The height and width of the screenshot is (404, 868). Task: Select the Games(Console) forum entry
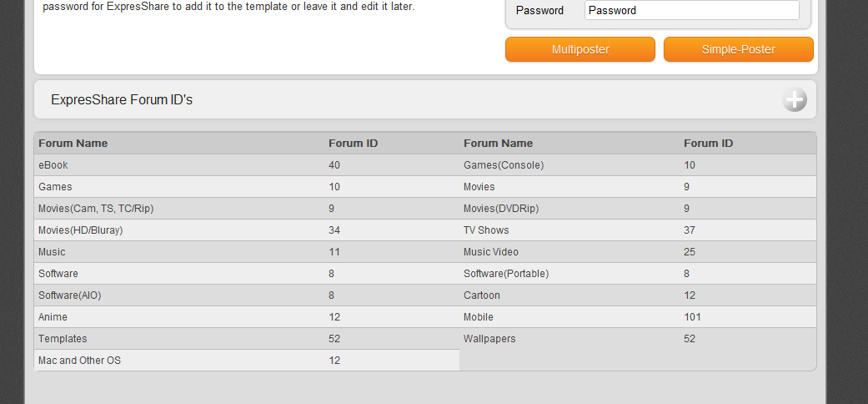click(503, 165)
